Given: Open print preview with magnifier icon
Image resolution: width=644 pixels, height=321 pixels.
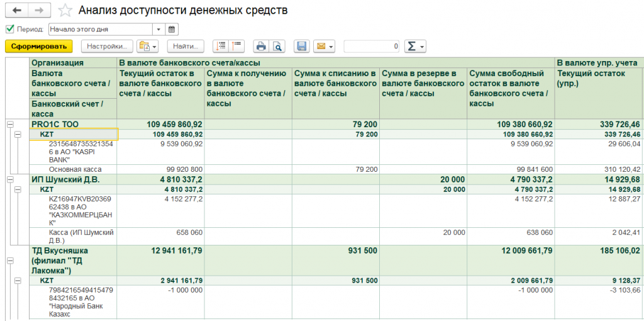Looking at the screenshot, I should (x=277, y=46).
